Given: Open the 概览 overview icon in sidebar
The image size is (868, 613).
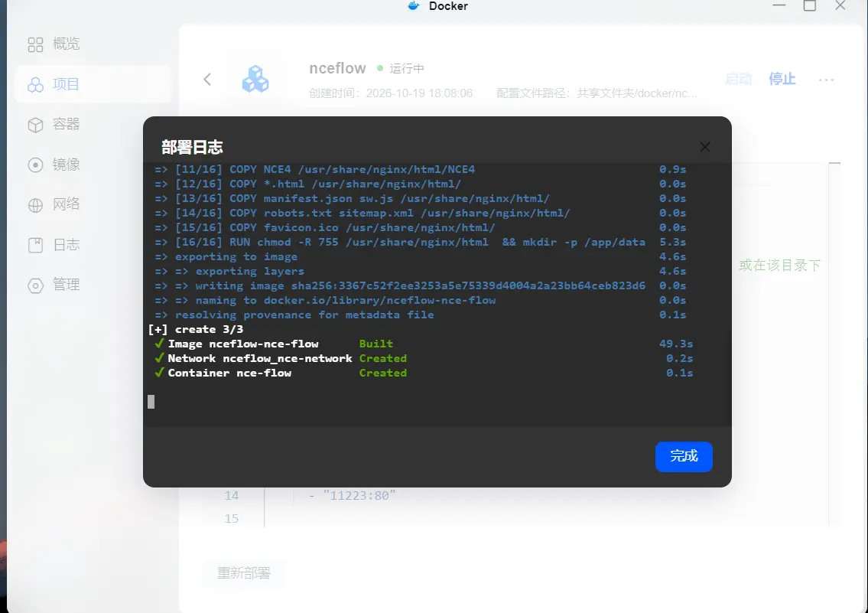Looking at the screenshot, I should tap(35, 44).
